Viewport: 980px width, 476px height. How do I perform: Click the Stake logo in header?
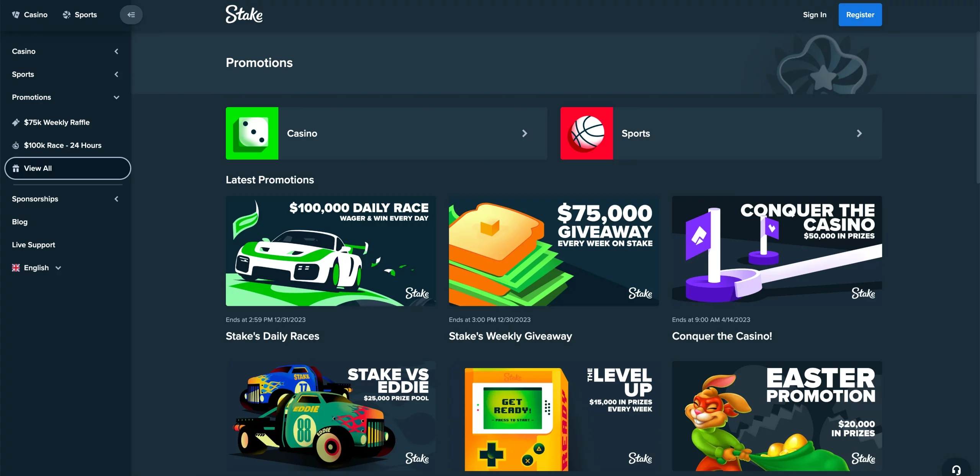tap(244, 15)
